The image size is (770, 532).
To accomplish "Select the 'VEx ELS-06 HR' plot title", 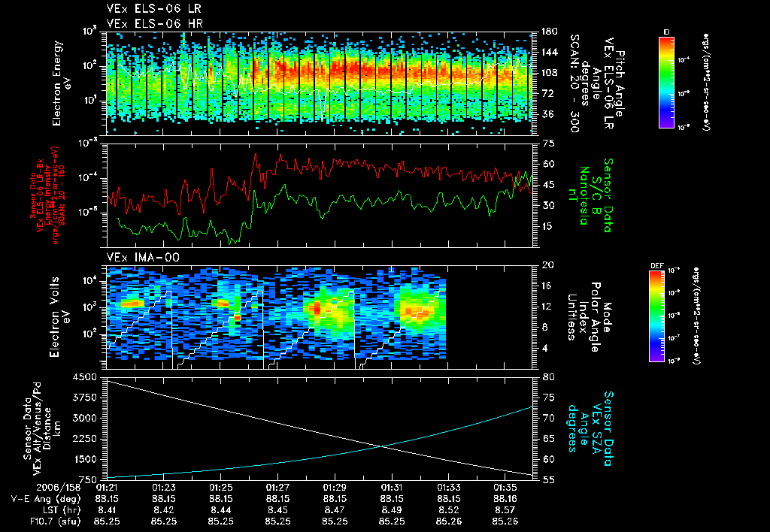I will pos(155,23).
